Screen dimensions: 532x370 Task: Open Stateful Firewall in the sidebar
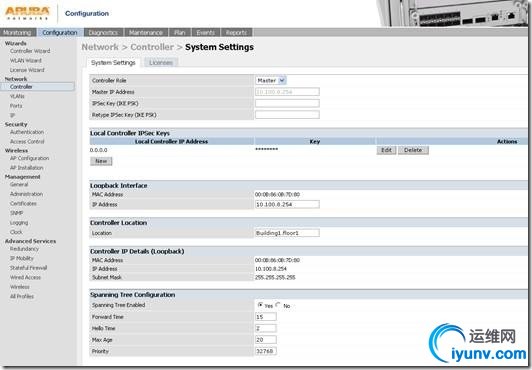(28, 268)
